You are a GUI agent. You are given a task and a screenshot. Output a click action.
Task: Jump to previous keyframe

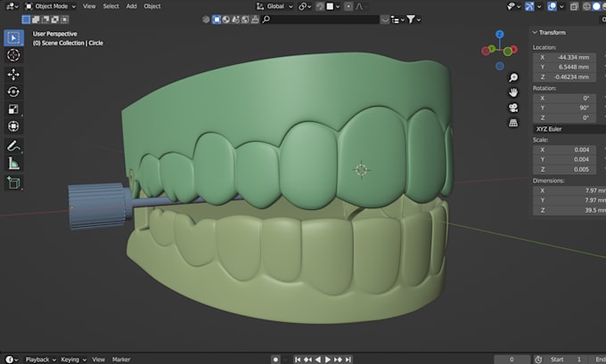[307, 360]
